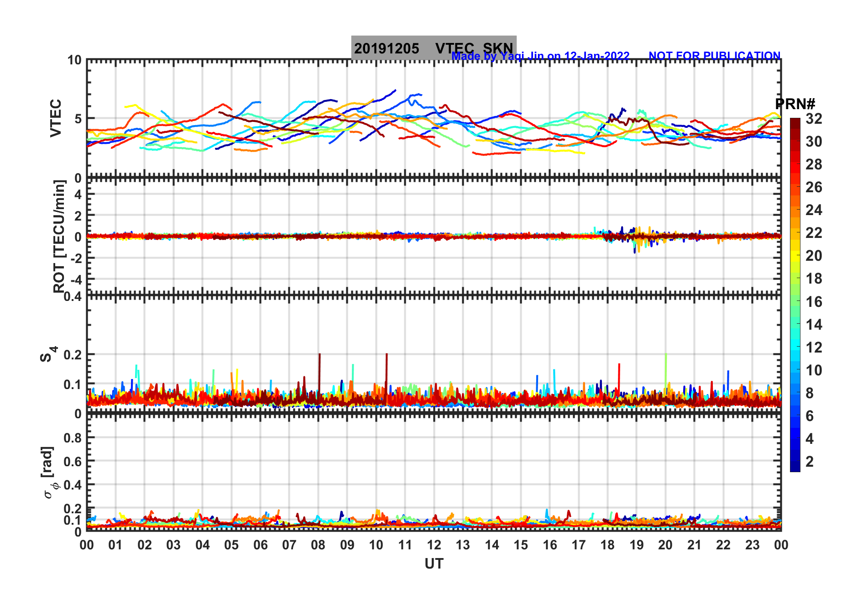Click S4 axis tick label '0.2'

[x=73, y=355]
